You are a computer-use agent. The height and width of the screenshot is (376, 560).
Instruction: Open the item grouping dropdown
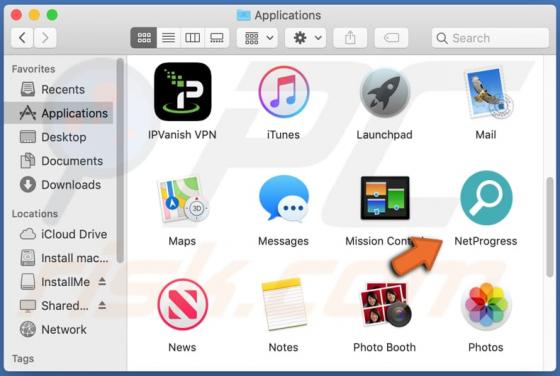(x=258, y=37)
